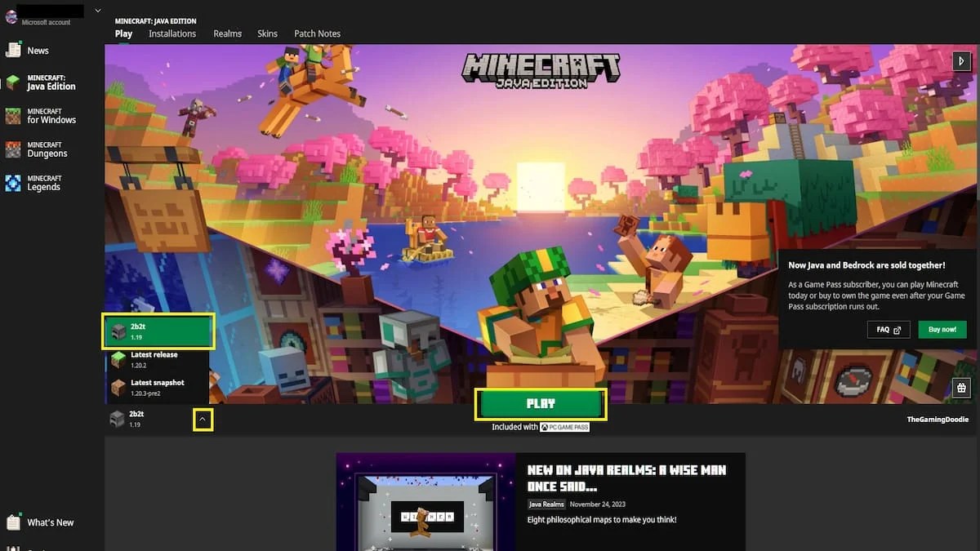Open the FAQ link
The width and height of the screenshot is (980, 551).
[889, 329]
